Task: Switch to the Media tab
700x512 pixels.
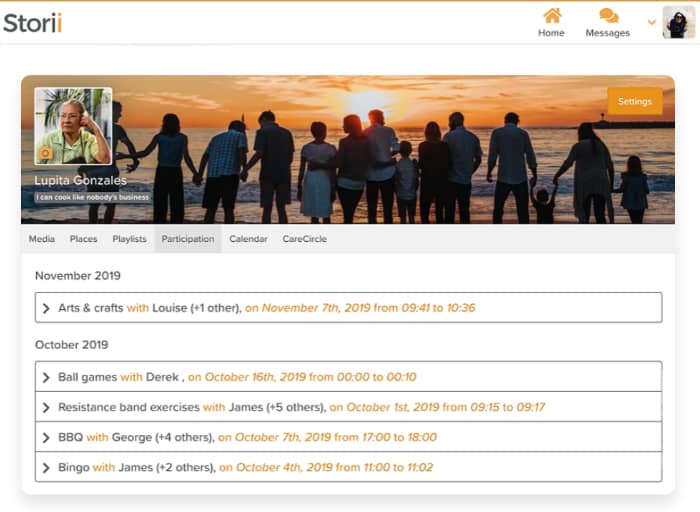Action: click(x=41, y=239)
